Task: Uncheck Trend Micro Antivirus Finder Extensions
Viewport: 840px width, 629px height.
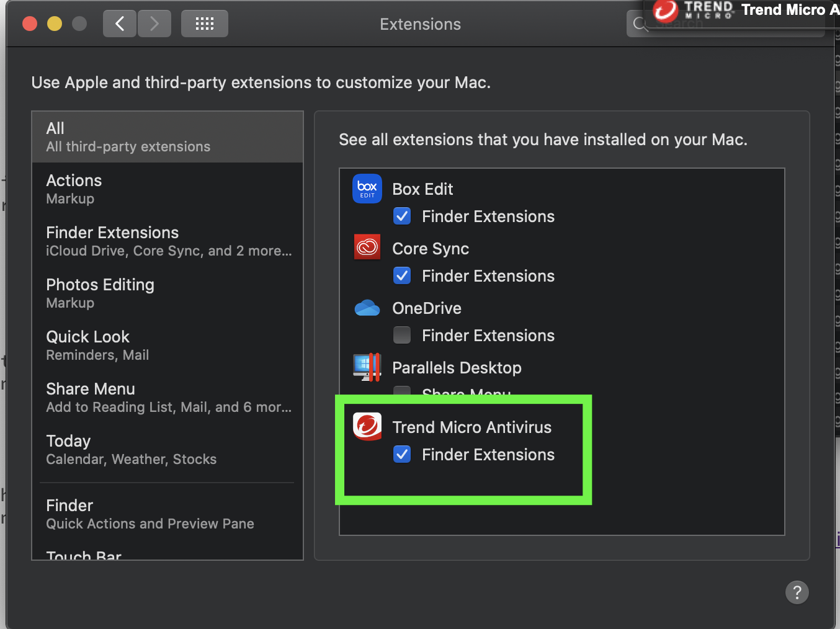Action: tap(402, 454)
